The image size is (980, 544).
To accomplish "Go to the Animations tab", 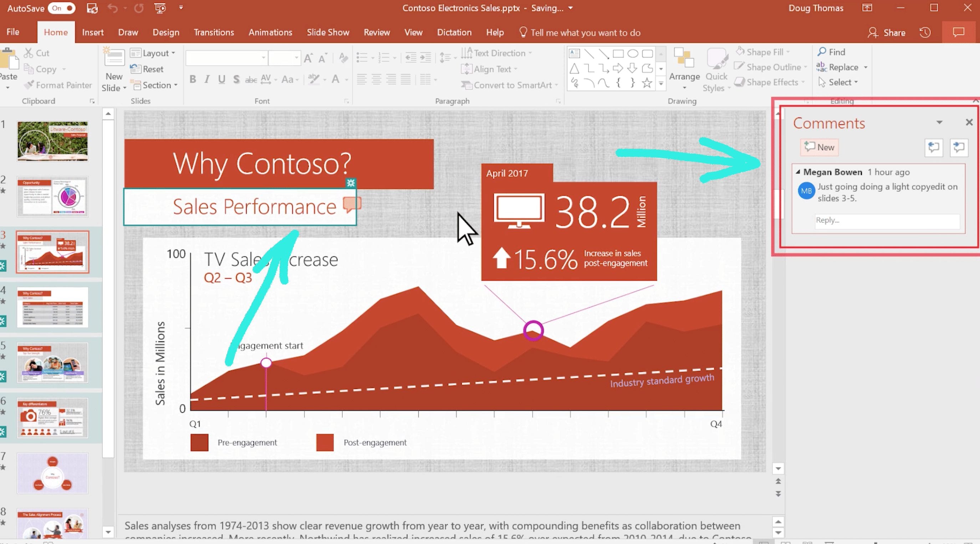I will (x=270, y=32).
